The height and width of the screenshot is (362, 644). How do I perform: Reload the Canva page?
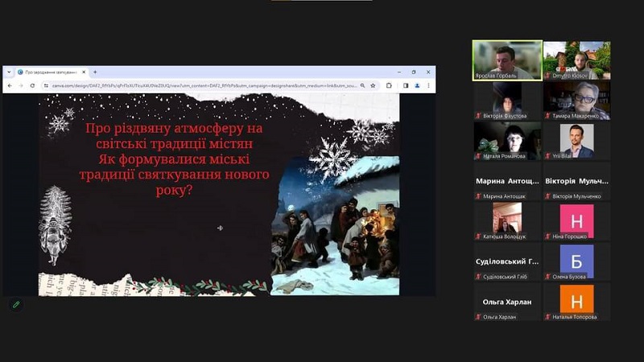33,85
